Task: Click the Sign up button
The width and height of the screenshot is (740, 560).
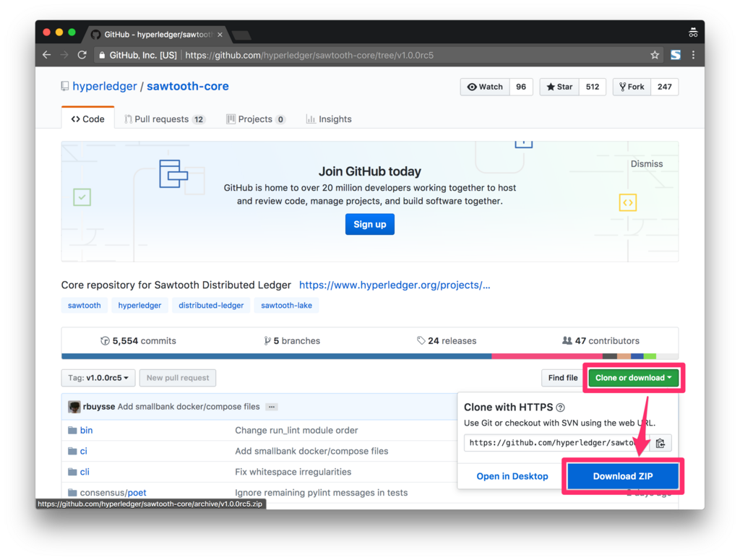Action: [369, 224]
